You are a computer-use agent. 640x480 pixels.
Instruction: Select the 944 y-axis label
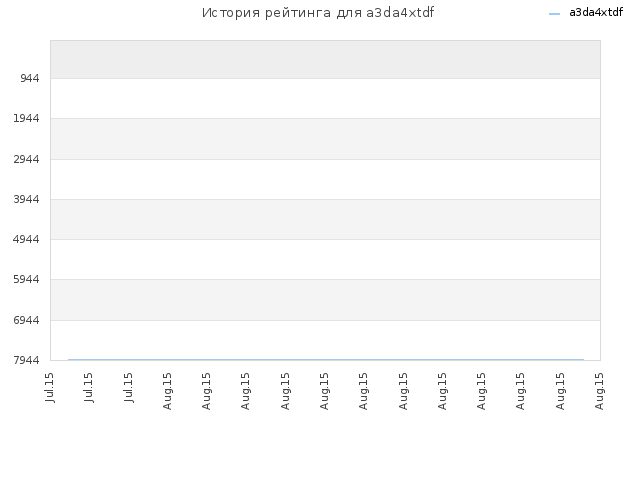pyautogui.click(x=30, y=78)
